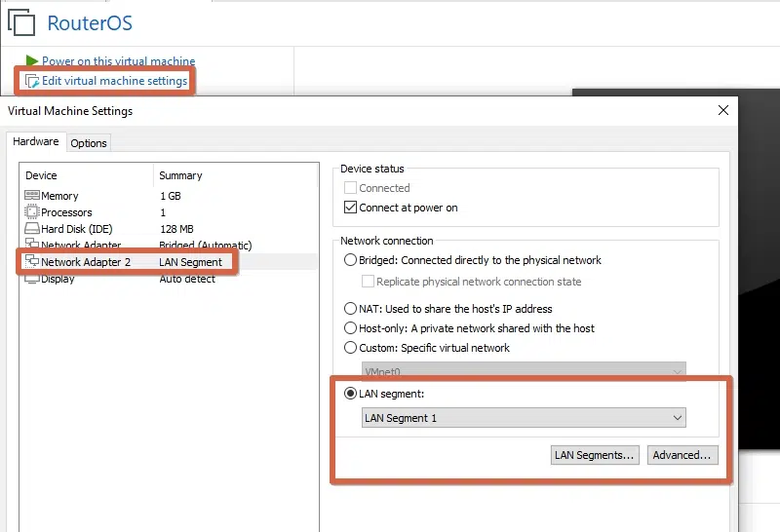This screenshot has width=780, height=532.
Task: Switch to the Hardware tab
Action: pos(36,142)
